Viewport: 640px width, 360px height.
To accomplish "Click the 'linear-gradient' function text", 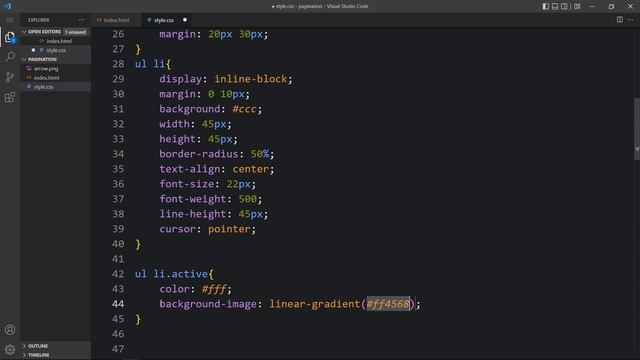I will pos(315,304).
